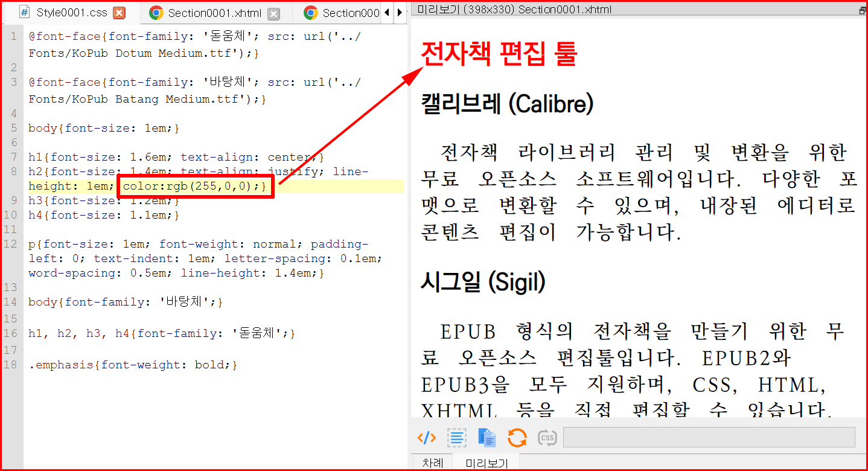Screen dimensions: 868x471
Task: Click code line body{font-size: 1em;}
Action: click(104, 128)
